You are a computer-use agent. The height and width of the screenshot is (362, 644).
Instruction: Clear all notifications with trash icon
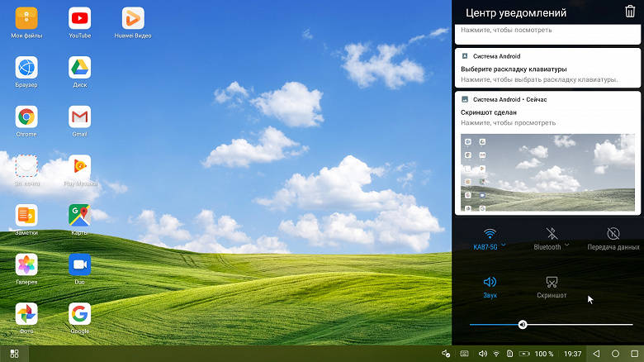click(630, 12)
